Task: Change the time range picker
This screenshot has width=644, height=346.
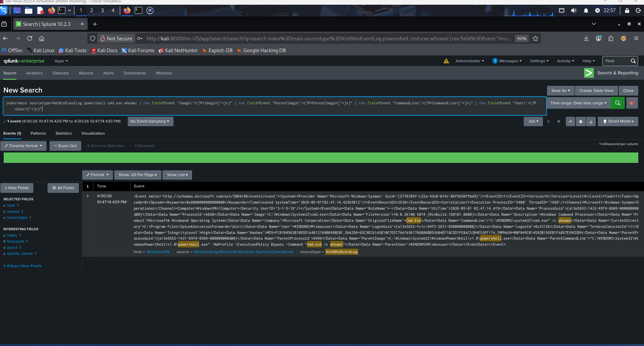Action: click(x=578, y=103)
